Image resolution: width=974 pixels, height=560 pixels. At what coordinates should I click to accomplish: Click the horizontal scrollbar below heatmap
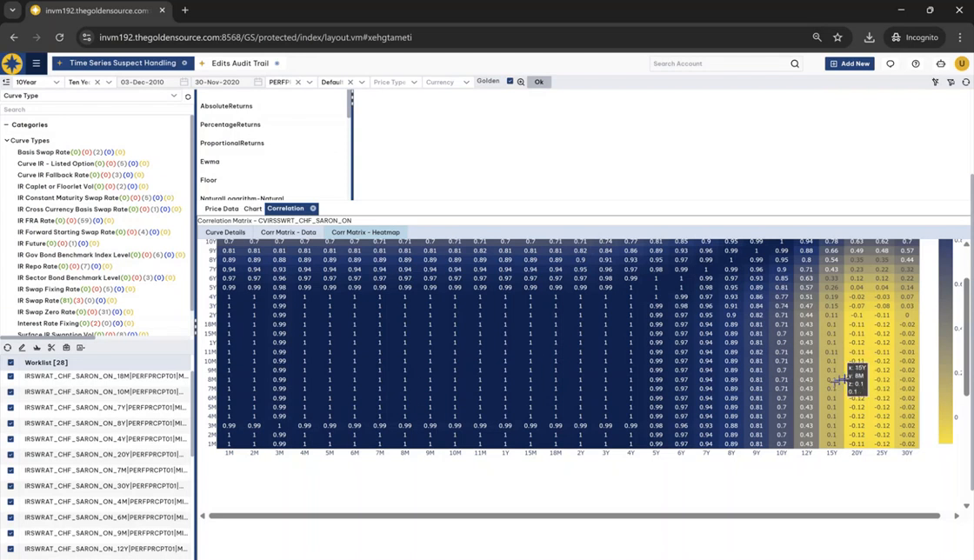point(575,516)
